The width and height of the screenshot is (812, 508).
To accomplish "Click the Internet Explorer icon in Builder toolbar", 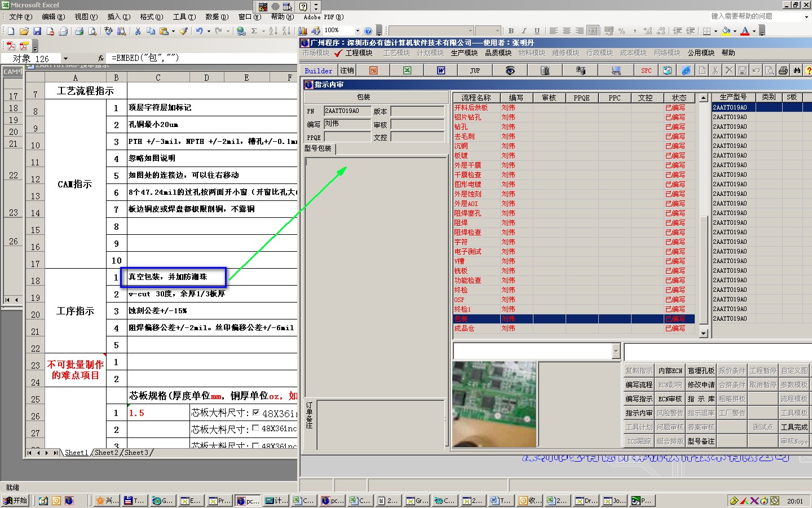I will coord(686,71).
